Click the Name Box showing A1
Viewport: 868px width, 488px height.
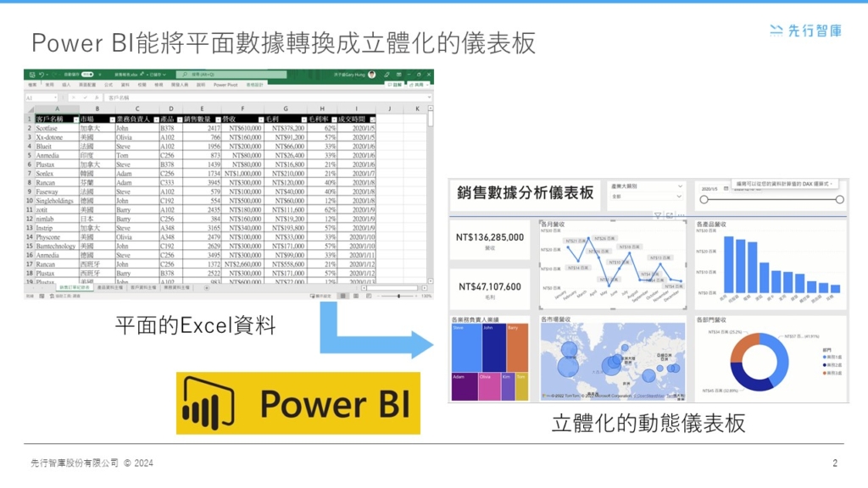41,97
